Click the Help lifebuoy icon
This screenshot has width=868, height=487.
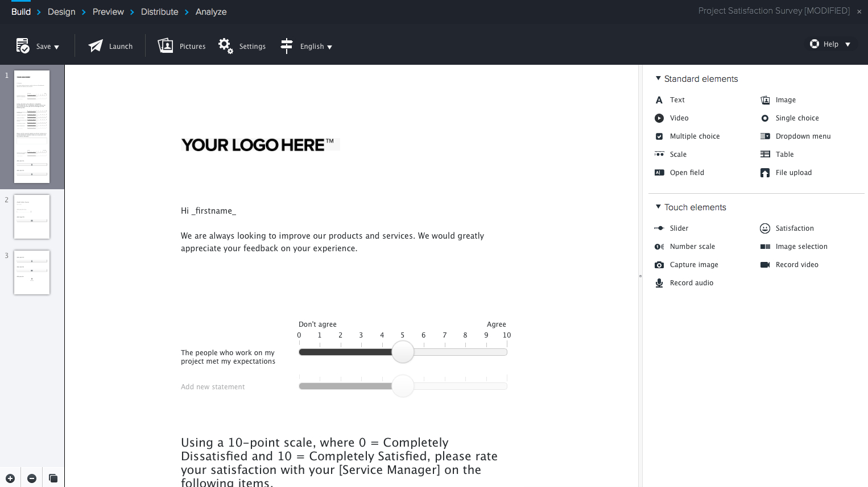815,44
